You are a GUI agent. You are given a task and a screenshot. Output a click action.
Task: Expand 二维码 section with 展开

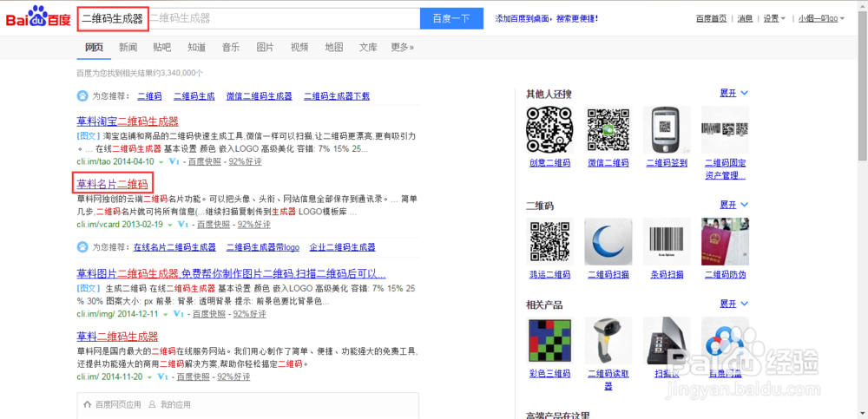coord(733,206)
